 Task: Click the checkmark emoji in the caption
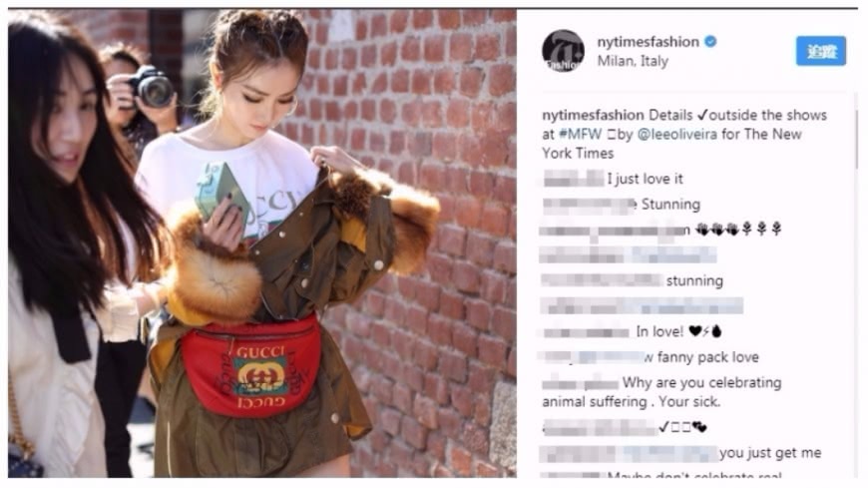[x=702, y=115]
